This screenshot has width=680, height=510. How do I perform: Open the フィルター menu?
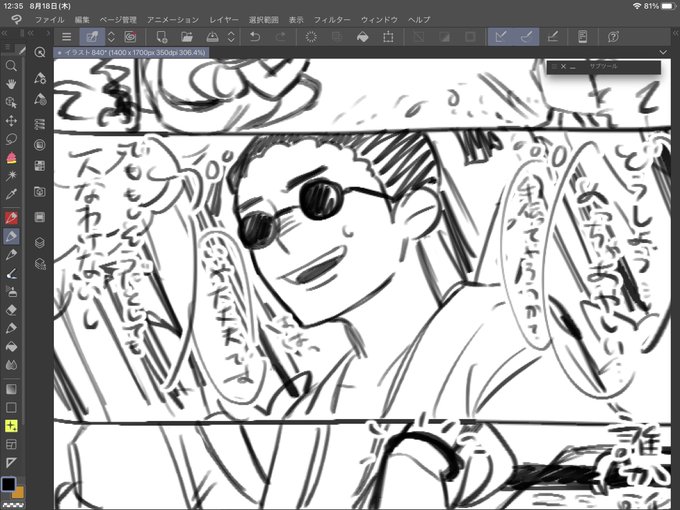coord(332,20)
